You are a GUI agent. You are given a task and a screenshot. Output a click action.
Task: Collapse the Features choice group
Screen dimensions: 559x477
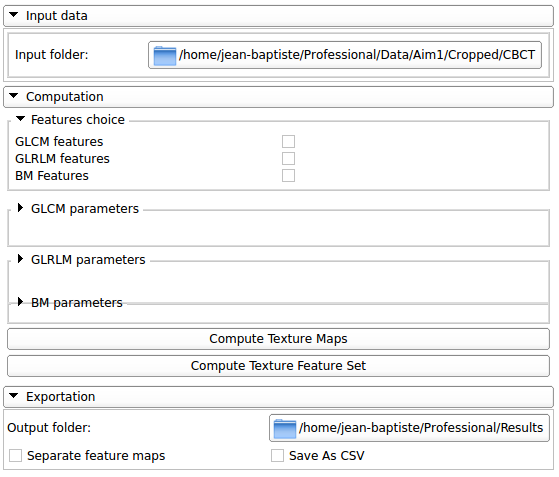click(20, 119)
